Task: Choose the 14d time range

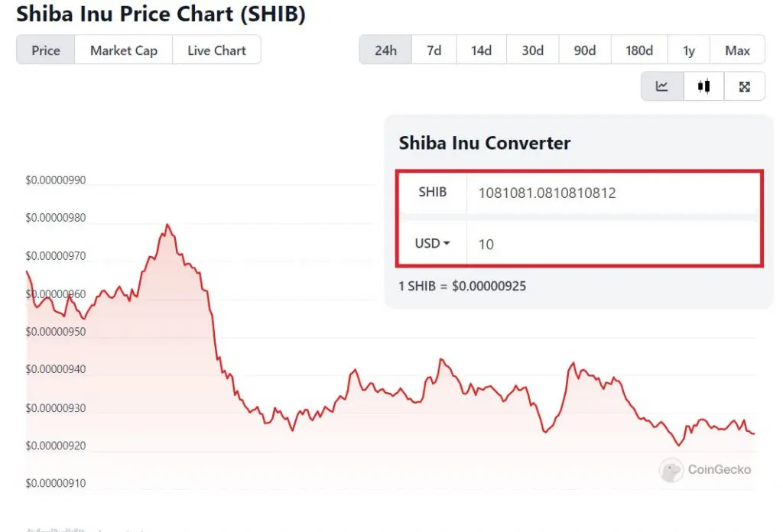Action: [482, 50]
